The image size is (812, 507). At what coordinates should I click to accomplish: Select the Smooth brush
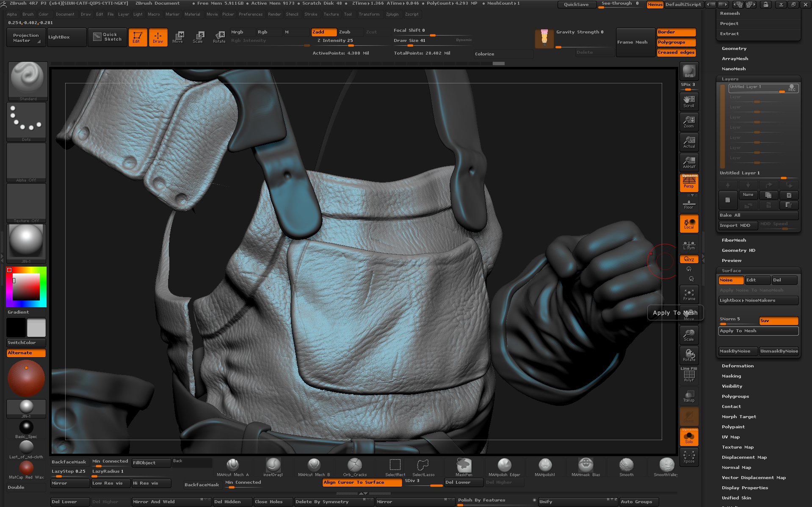tap(626, 467)
